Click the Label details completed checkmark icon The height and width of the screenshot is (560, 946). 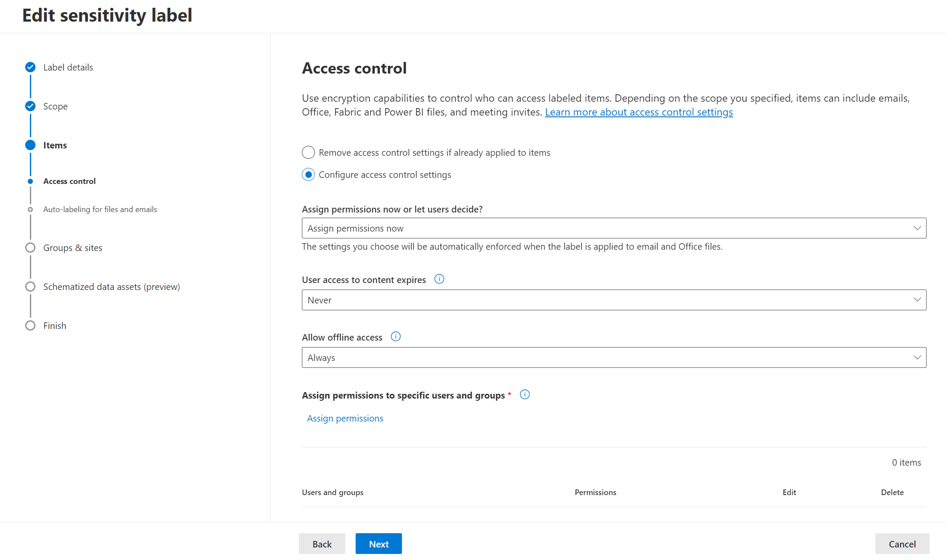[x=30, y=67]
